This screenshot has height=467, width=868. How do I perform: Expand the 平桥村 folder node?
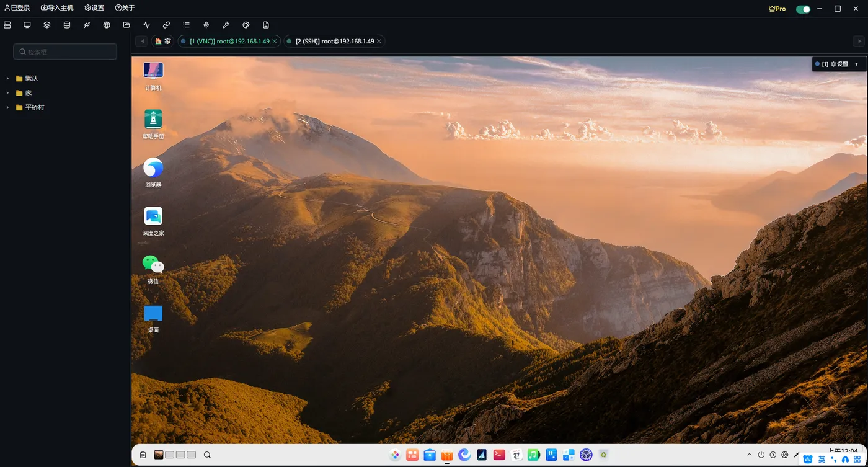click(7, 107)
